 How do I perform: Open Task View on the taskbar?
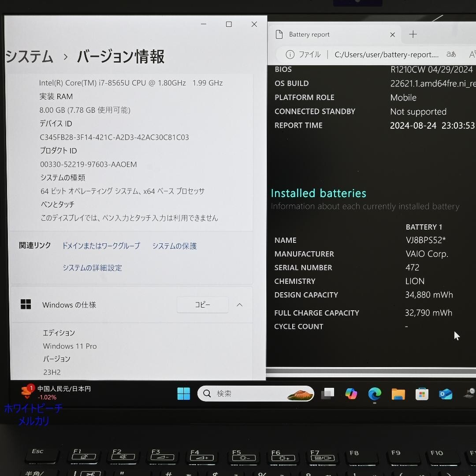tap(327, 394)
